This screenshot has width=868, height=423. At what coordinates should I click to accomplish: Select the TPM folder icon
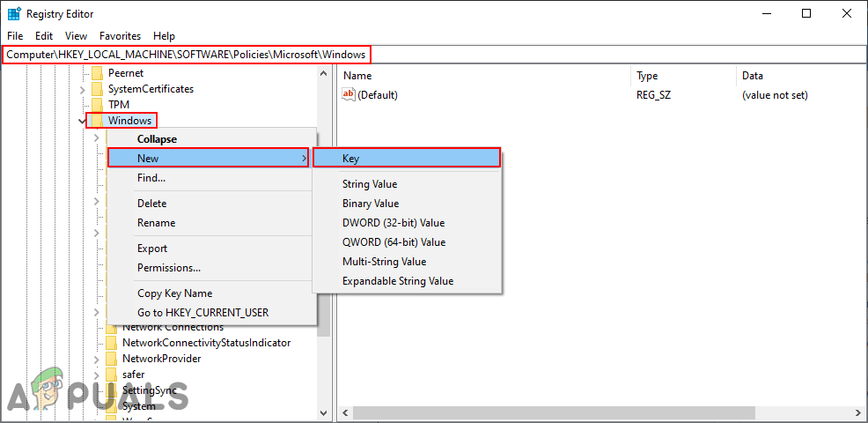point(98,104)
